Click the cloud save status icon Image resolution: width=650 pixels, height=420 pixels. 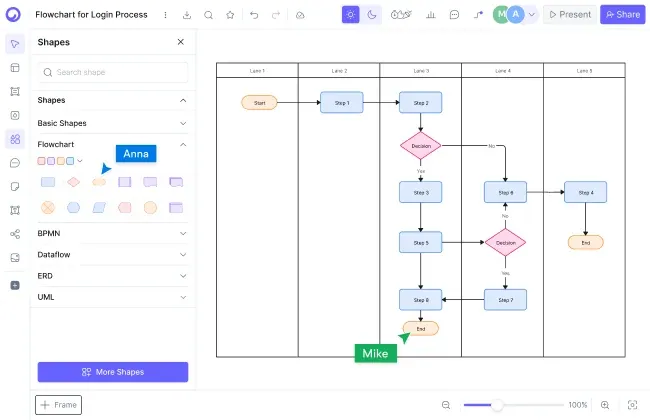point(300,15)
